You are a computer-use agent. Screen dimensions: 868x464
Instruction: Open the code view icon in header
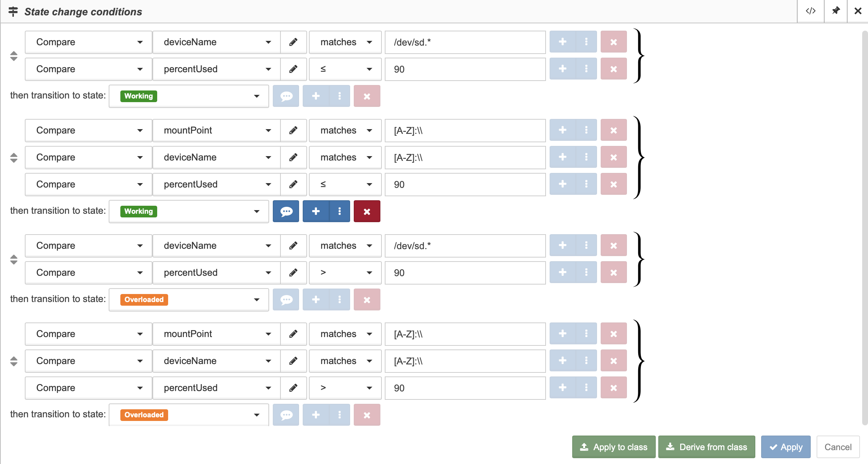tap(810, 11)
